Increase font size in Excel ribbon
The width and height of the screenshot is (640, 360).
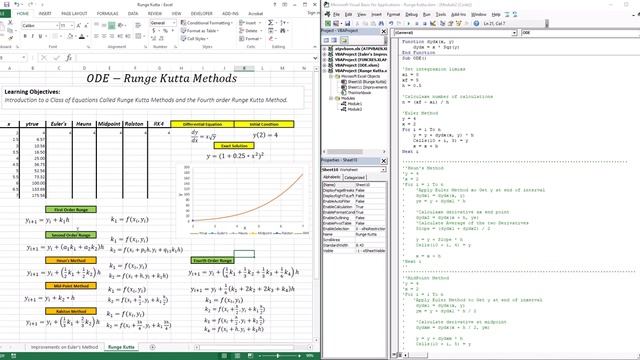click(79, 25)
